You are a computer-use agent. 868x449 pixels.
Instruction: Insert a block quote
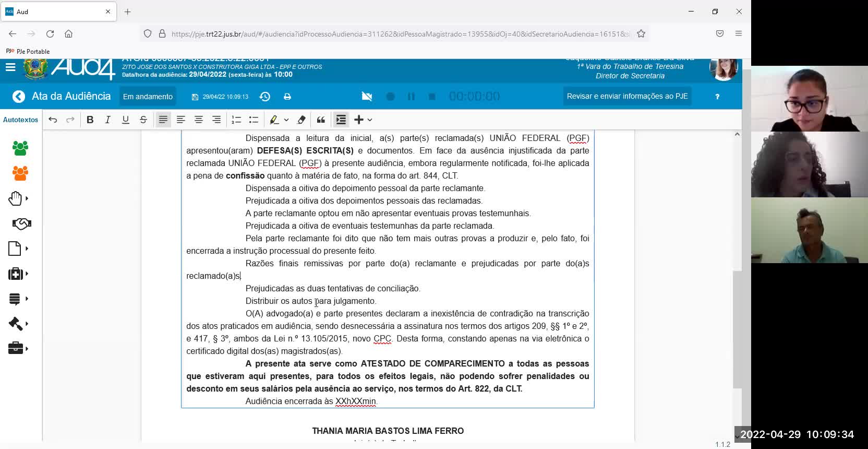(321, 120)
